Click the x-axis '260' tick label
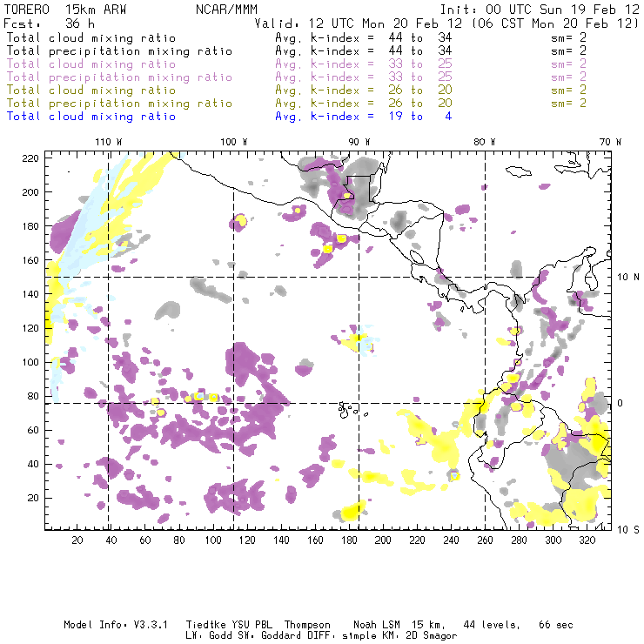Screen dimensions: 644x644 pyautogui.click(x=485, y=540)
